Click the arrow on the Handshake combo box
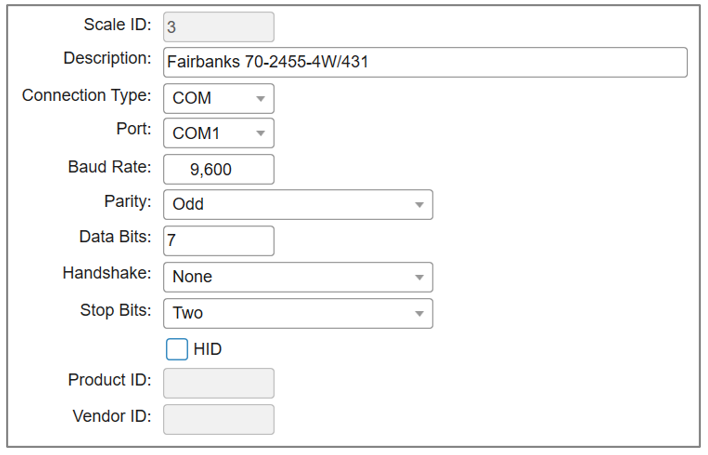Screen dimensions: 708x455 tap(419, 277)
